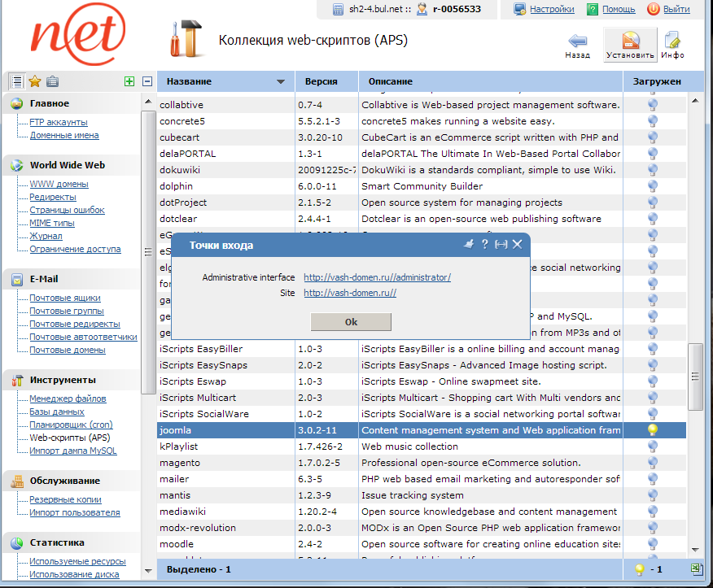Click the Excel export icon in footer
Viewport: 713px width, 588px height.
(x=697, y=569)
